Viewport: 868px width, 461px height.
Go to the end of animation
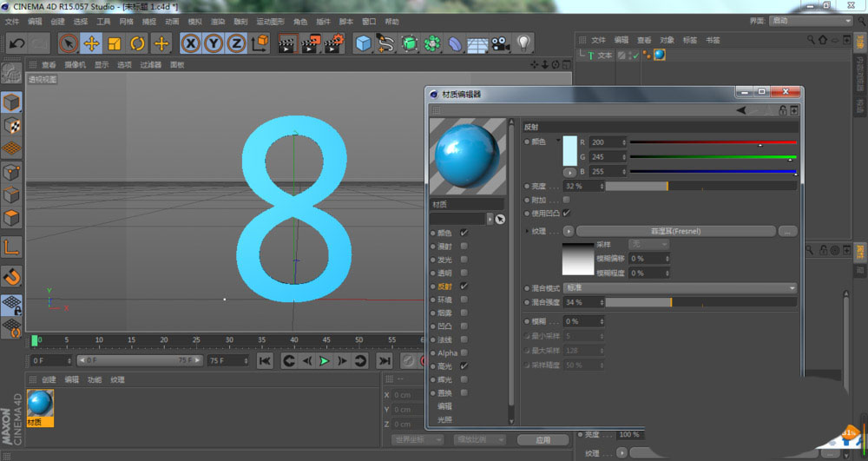point(384,361)
